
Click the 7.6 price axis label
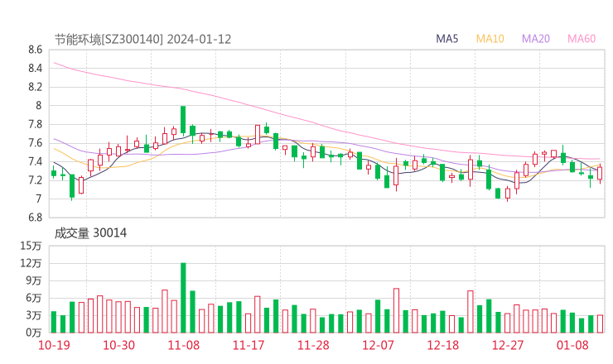coord(35,143)
